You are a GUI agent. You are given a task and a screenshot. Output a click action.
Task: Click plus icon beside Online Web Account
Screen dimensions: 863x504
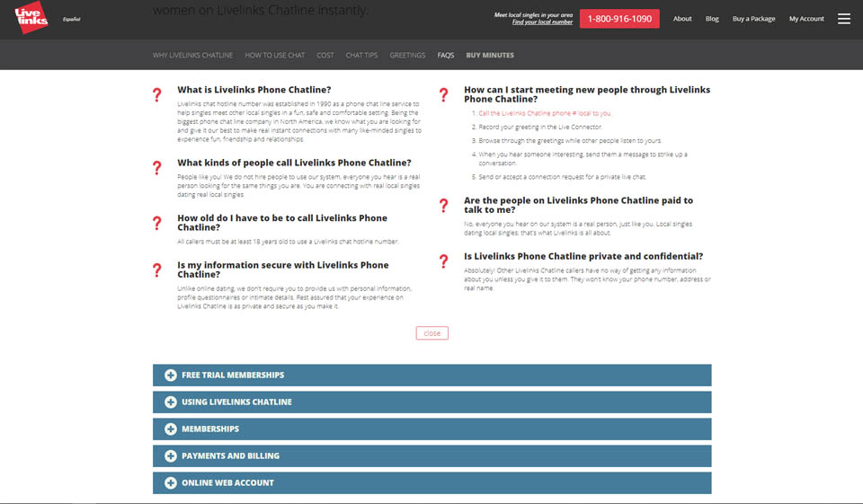171,483
